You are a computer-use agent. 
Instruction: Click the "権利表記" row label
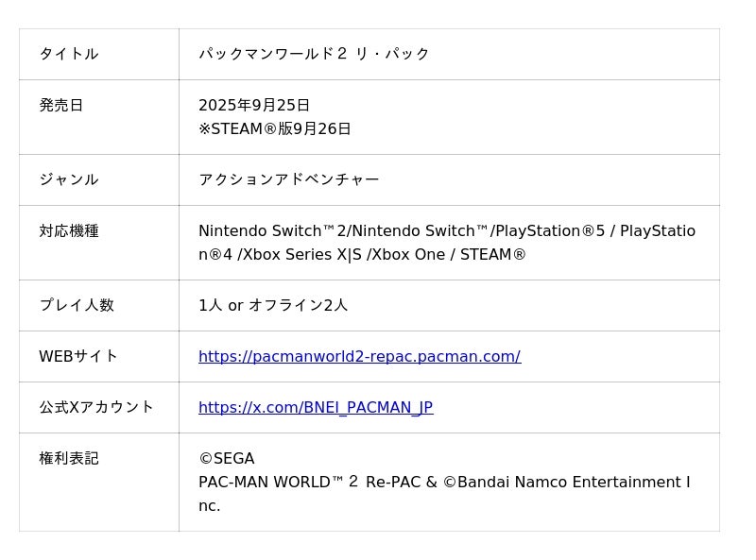tap(68, 458)
